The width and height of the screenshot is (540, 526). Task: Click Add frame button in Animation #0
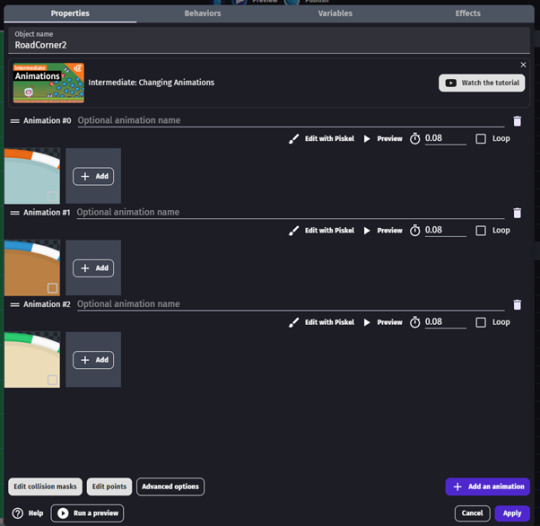(93, 176)
